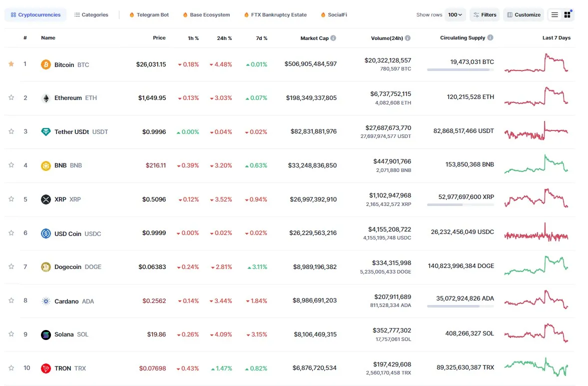The width and height of the screenshot is (588, 386).
Task: Sort by the 24h % column header
Action: pyautogui.click(x=224, y=38)
